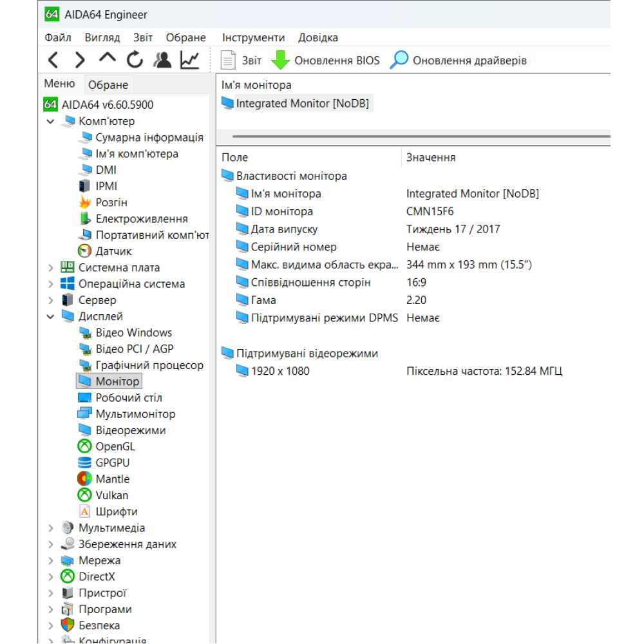Image resolution: width=644 pixels, height=644 pixels.
Task: Collapse the Комп'ютер tree node
Action: coord(50,121)
